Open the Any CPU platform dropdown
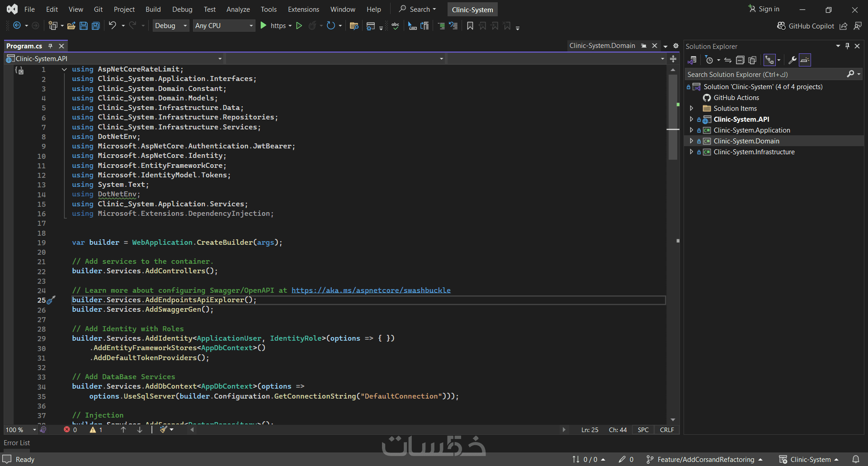Image resolution: width=868 pixels, height=466 pixels. (x=224, y=26)
